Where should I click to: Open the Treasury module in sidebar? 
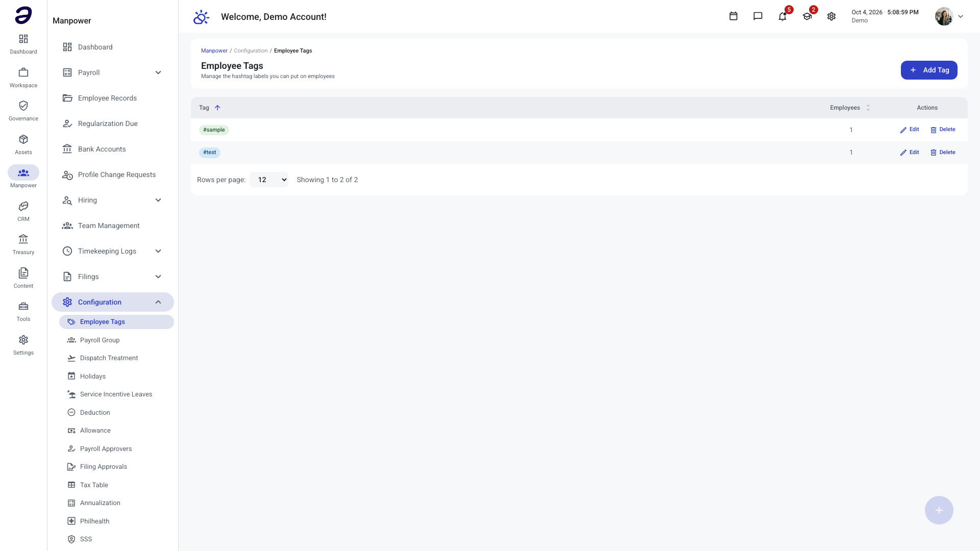pos(23,244)
